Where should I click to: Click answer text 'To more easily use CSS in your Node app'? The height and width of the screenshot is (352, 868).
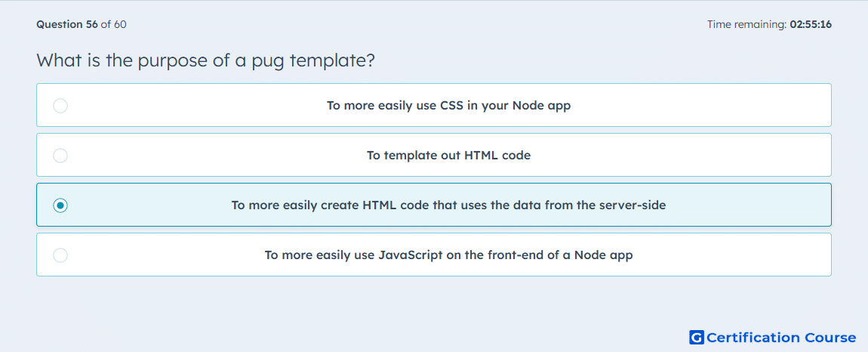448,105
